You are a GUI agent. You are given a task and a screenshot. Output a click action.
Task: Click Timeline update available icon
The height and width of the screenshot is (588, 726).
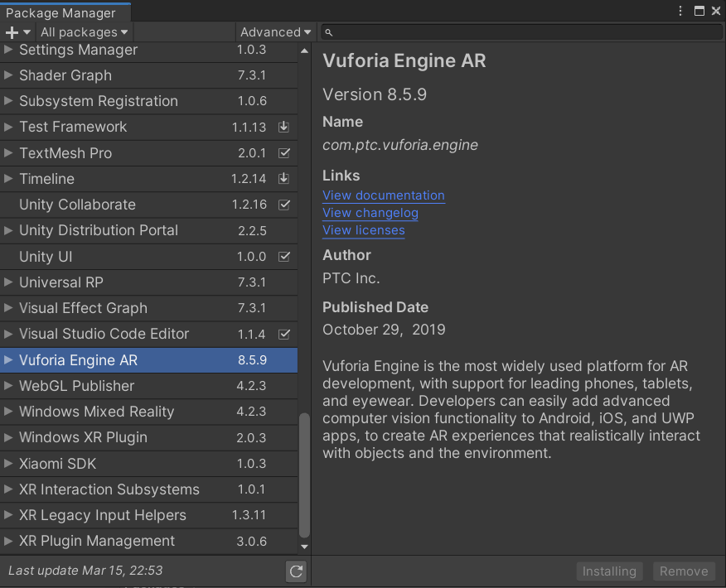pos(283,179)
